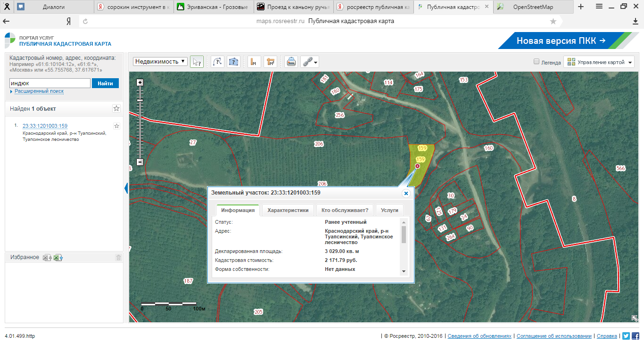Close the land parcel info popup
The height and width of the screenshot is (343, 644).
click(x=405, y=193)
